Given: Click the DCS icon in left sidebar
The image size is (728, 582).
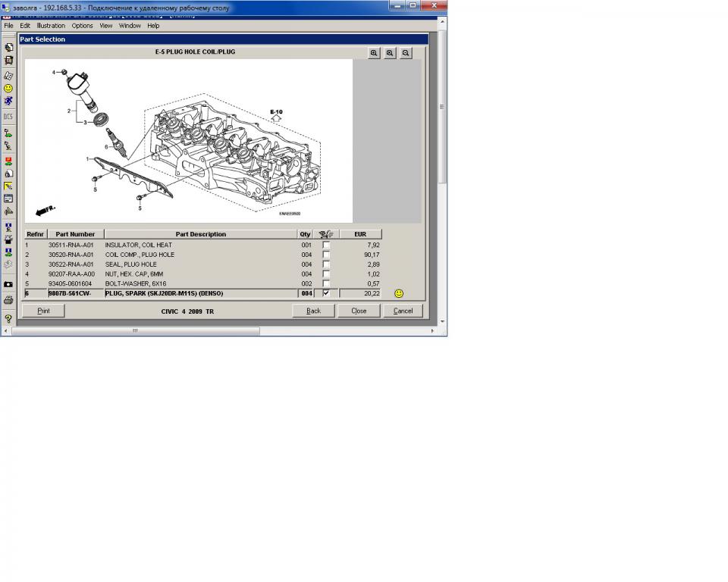Looking at the screenshot, I should point(8,117).
